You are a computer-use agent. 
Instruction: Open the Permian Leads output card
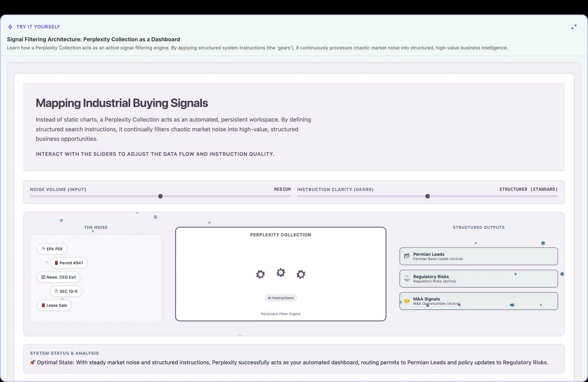(x=479, y=256)
